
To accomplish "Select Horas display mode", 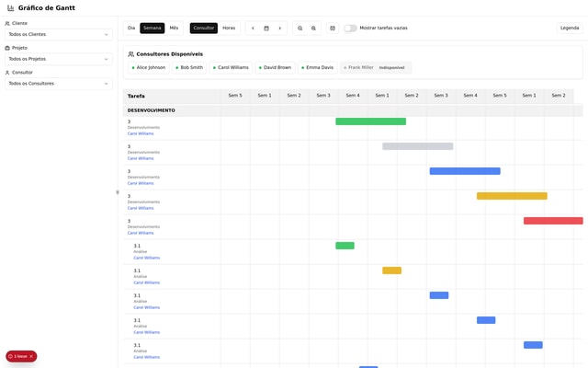I will click(229, 29).
